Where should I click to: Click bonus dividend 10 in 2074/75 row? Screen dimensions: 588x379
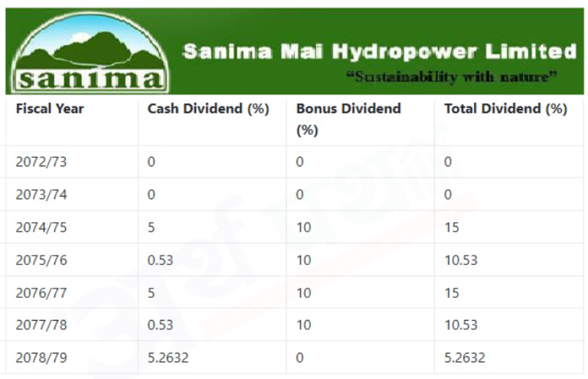(x=304, y=227)
